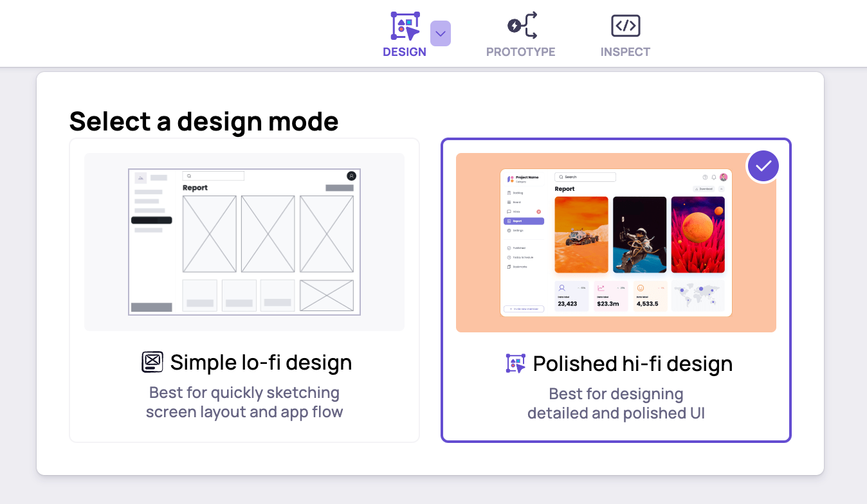
Task: Click "detailed and polished UI" description text
Action: point(616,413)
